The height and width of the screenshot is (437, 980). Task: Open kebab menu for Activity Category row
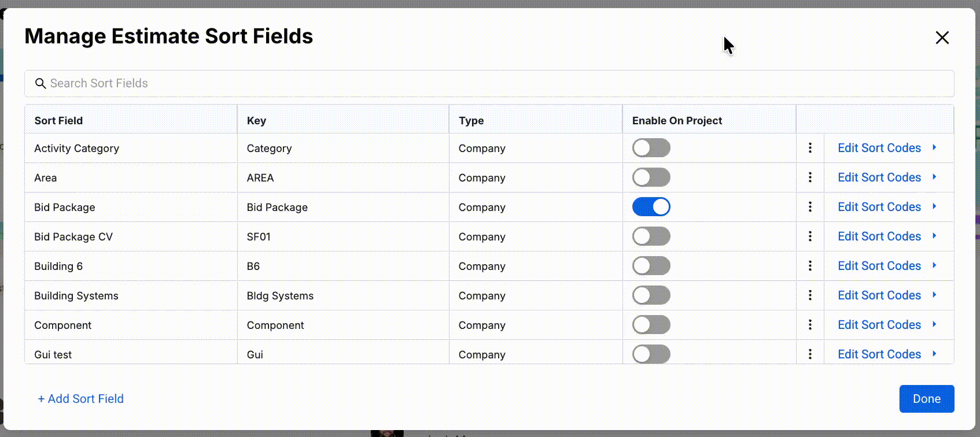810,148
